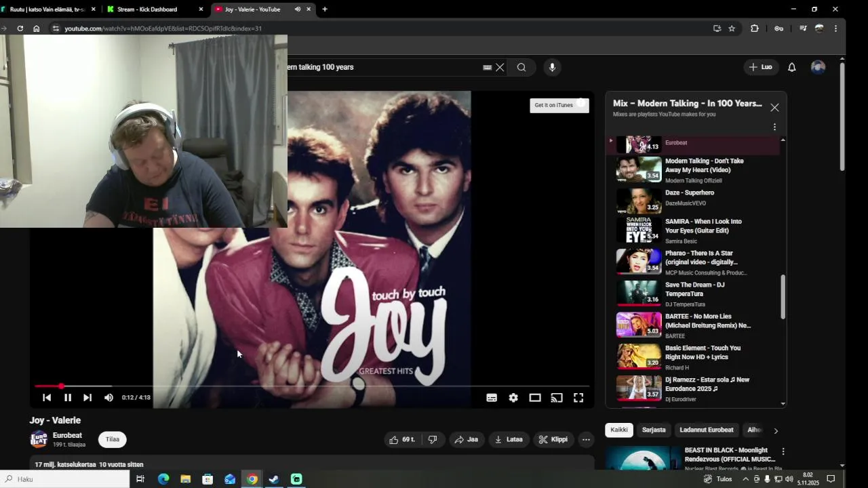The width and height of the screenshot is (868, 488).
Task: Open the Chrome three-dot menu
Action: coord(835,28)
